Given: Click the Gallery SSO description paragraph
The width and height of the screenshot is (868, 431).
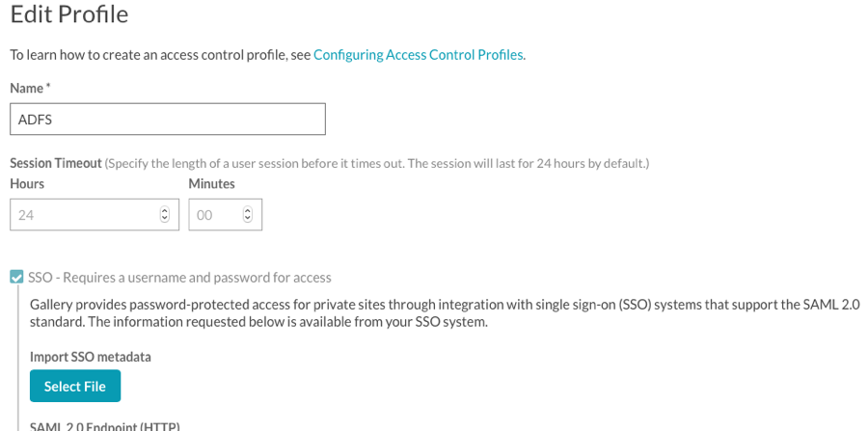Looking at the screenshot, I should click(445, 313).
